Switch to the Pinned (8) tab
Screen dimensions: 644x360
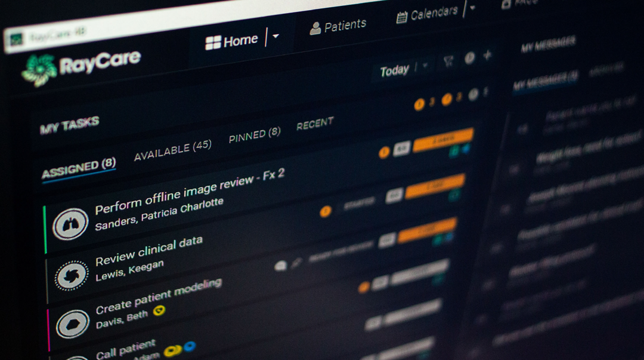[255, 135]
